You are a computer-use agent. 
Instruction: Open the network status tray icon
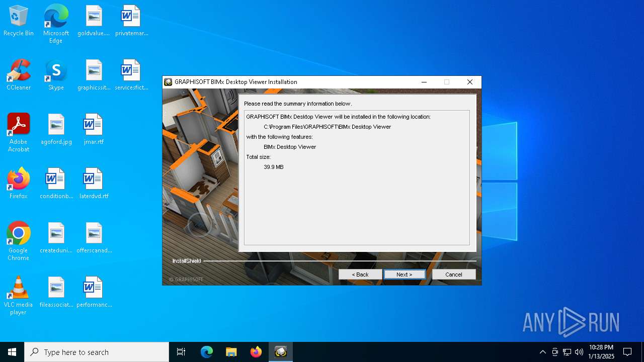567,352
